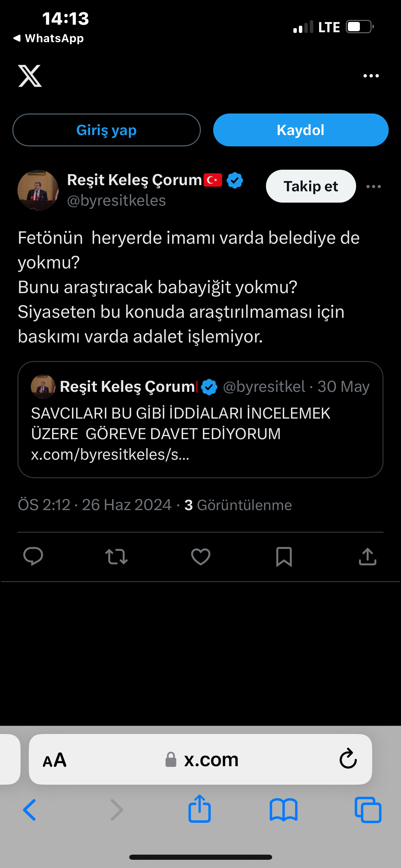Open Safari bookmarks book icon
This screenshot has height=868, width=401.
tap(283, 810)
